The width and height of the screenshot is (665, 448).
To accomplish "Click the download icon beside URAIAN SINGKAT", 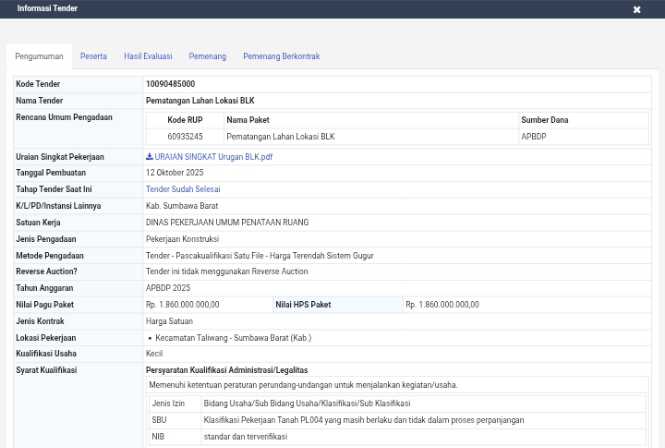I will (149, 157).
